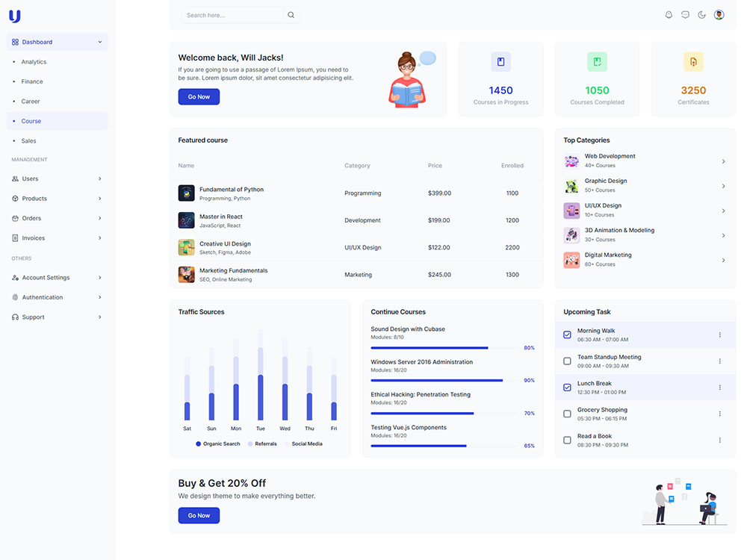This screenshot has width=747, height=560.
Task: Open the user profile avatar
Action: point(719,15)
